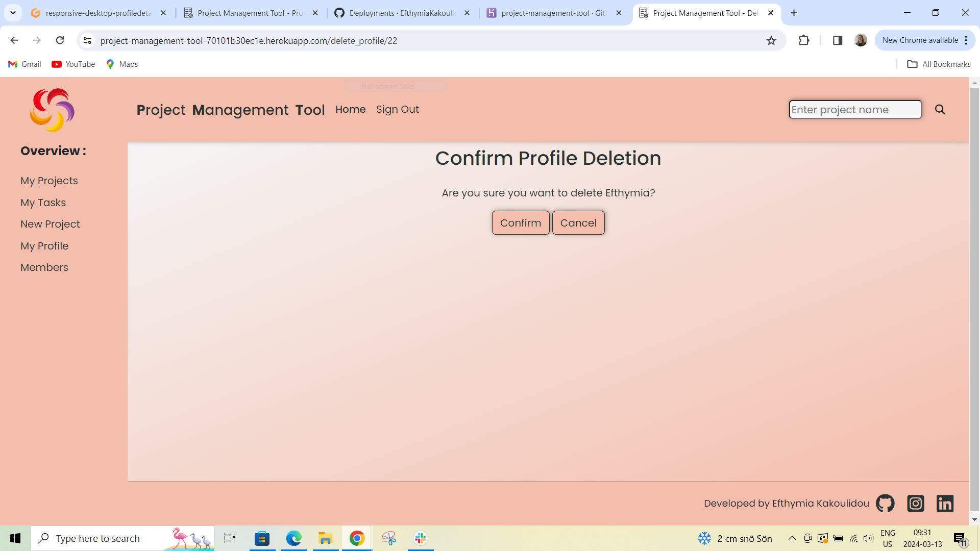The height and width of the screenshot is (551, 980).
Task: Open My Profile from the sidebar
Action: point(44,246)
